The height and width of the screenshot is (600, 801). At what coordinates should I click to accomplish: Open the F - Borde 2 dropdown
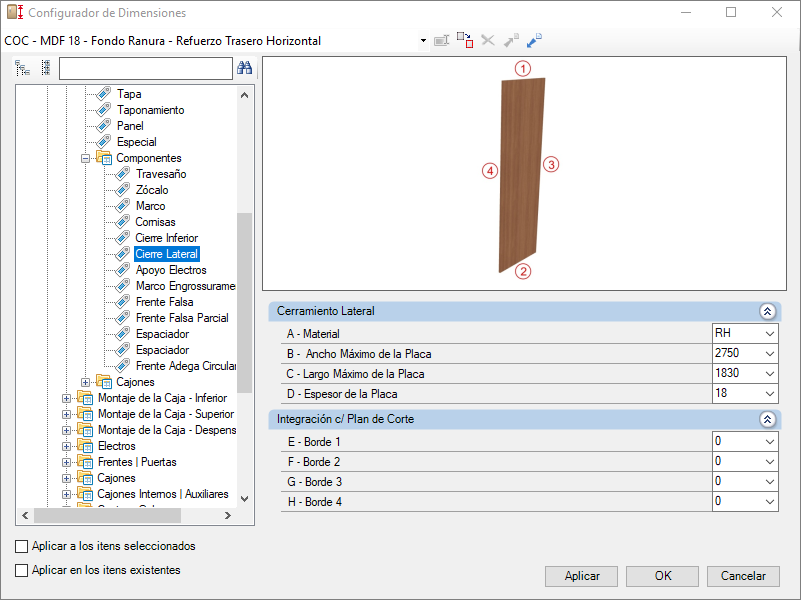(x=770, y=462)
